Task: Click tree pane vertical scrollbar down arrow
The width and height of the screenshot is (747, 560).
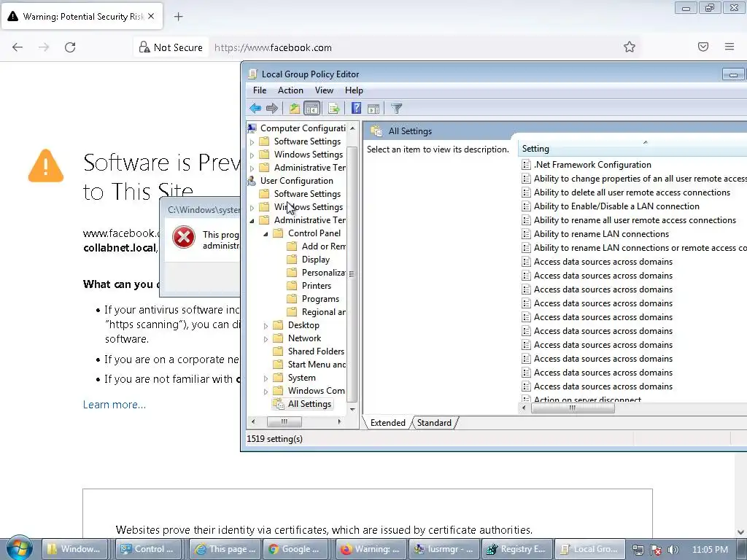Action: [352, 410]
